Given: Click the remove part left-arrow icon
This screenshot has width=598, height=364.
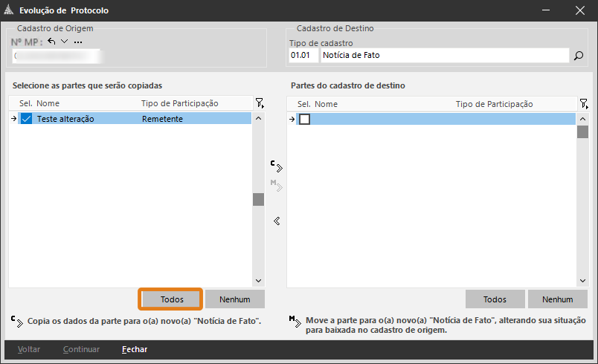Looking at the screenshot, I should coord(276,221).
